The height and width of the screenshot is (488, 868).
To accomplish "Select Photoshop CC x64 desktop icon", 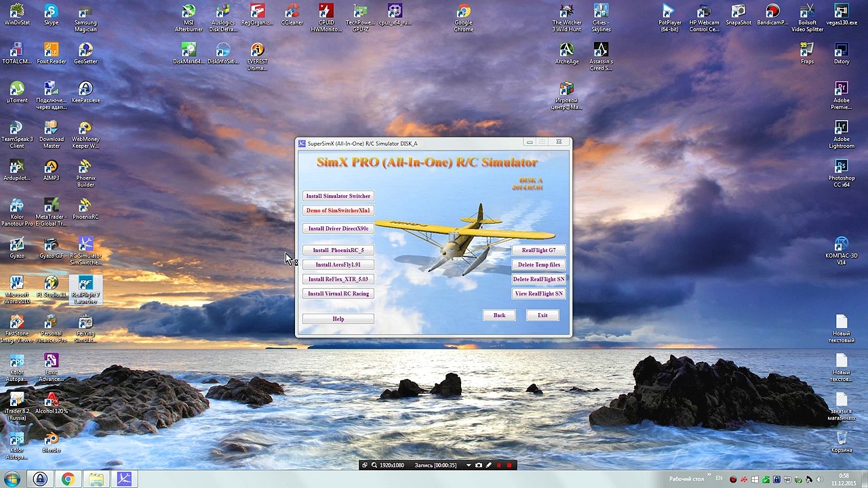I will [842, 174].
